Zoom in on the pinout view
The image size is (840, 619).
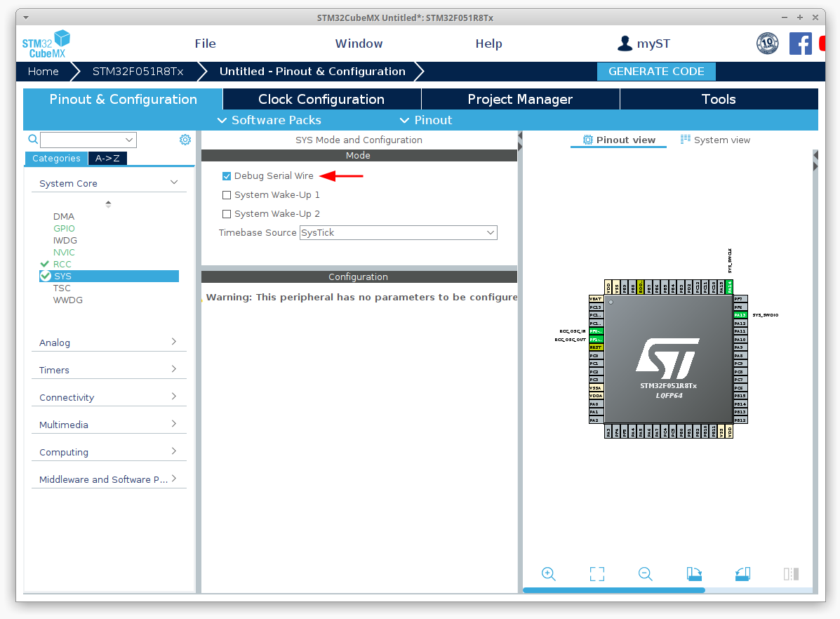pos(548,574)
